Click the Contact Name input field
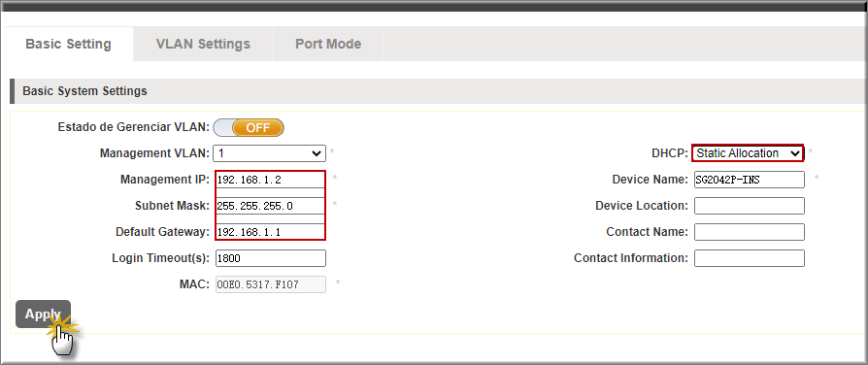The image size is (868, 365). [749, 232]
